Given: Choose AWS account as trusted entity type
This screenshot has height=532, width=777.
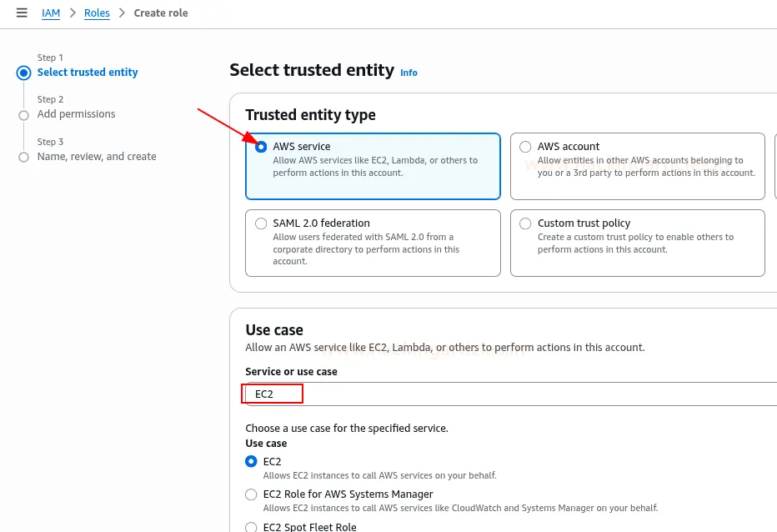Looking at the screenshot, I should click(525, 147).
